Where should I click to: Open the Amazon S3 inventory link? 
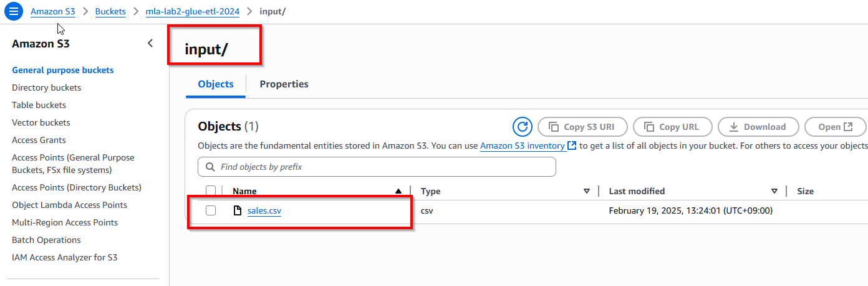523,145
